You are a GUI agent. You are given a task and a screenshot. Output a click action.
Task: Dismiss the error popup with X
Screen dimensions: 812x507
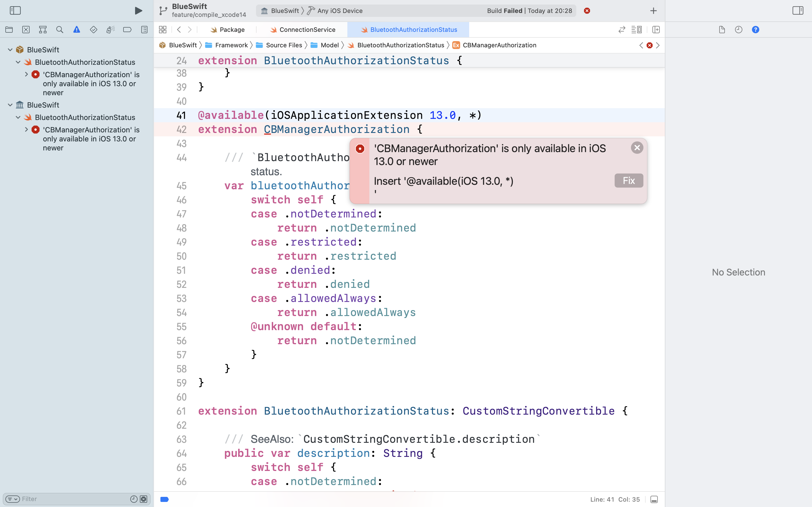(x=637, y=148)
